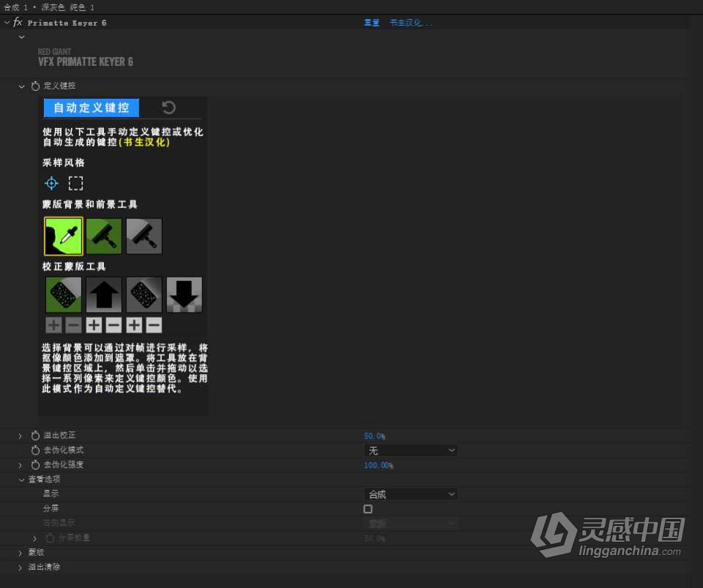
Task: Click the greyed-out minus button under the green sponge
Action: [x=73, y=325]
